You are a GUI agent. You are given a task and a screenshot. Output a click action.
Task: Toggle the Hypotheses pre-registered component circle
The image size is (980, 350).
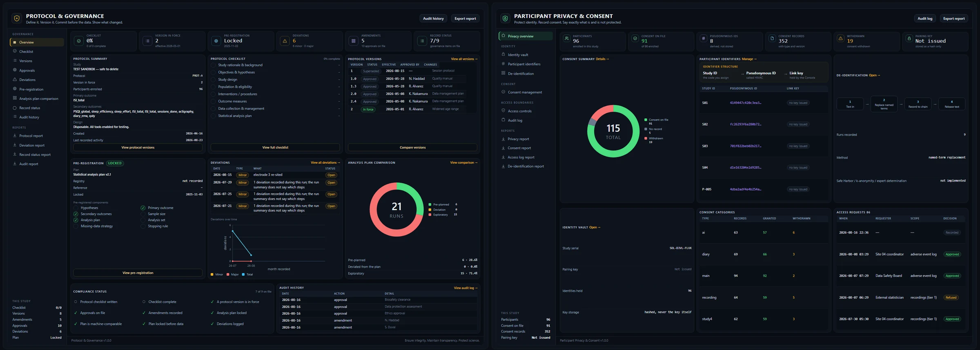pyautogui.click(x=76, y=208)
